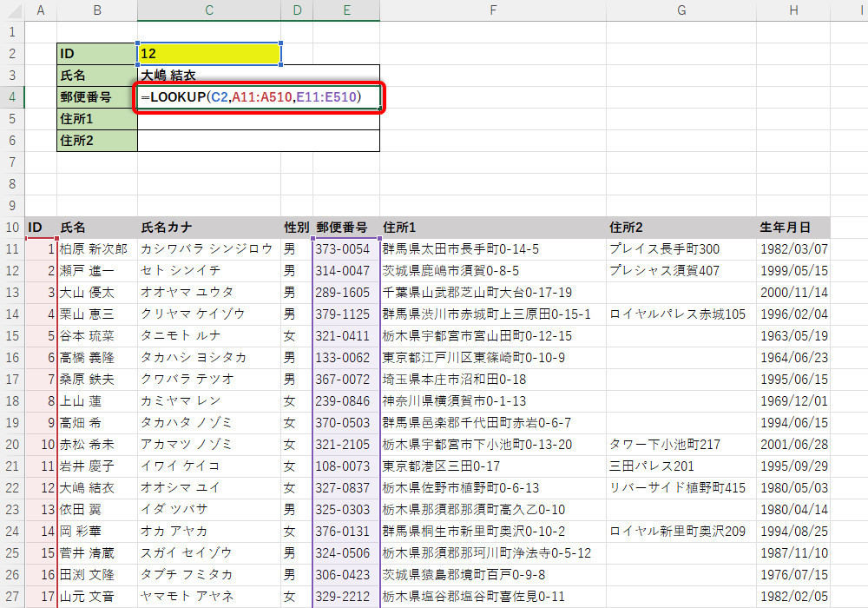This screenshot has width=868, height=608.
Task: Select column C header
Action: coord(208,10)
